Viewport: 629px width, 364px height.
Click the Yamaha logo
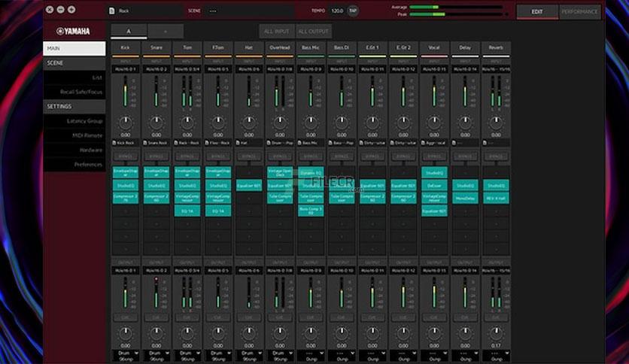click(x=74, y=31)
